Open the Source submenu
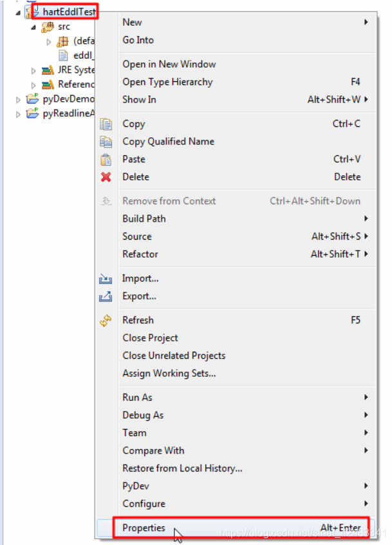 pyautogui.click(x=247, y=236)
